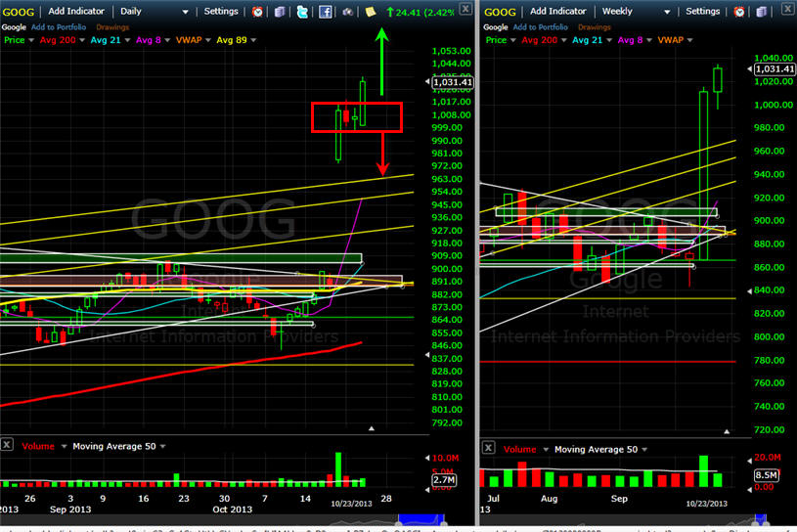Click the 10.0M volume scale label
This screenshot has width=797, height=532.
point(445,458)
